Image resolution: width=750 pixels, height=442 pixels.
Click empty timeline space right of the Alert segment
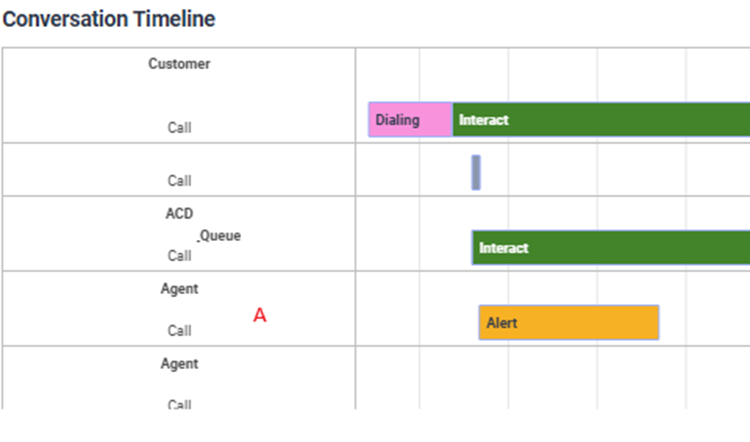pos(704,322)
